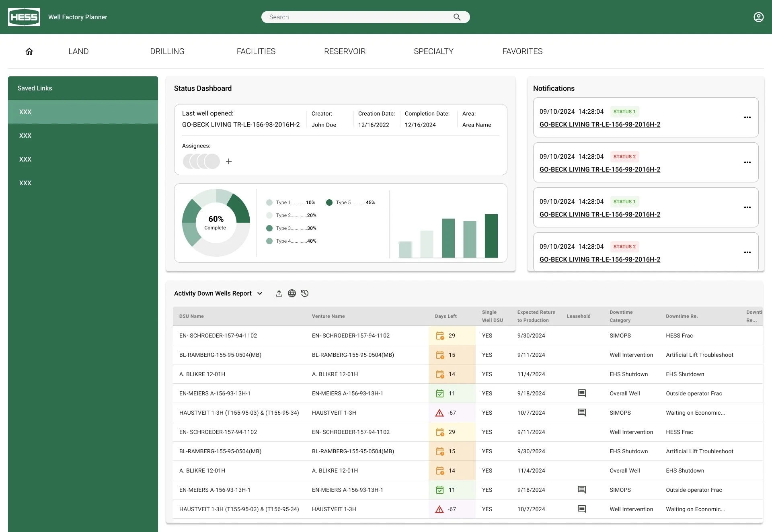Click the globe icon in report toolbar

pyautogui.click(x=292, y=293)
